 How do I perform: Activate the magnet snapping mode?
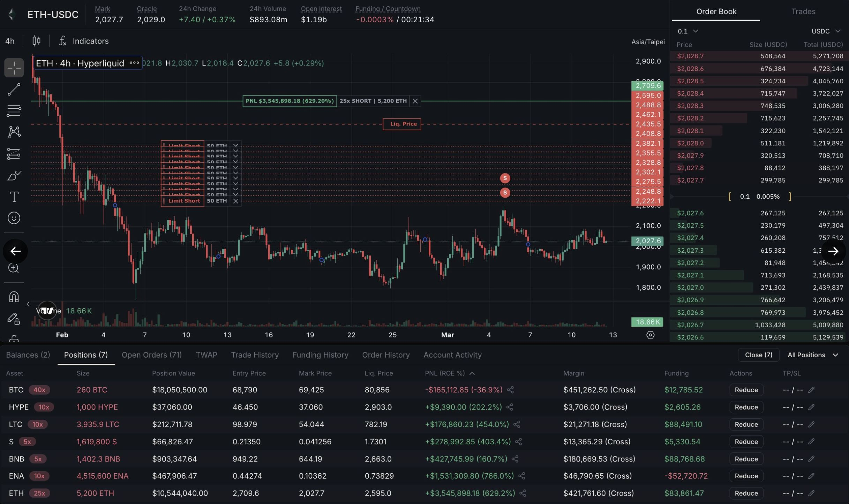tap(14, 297)
